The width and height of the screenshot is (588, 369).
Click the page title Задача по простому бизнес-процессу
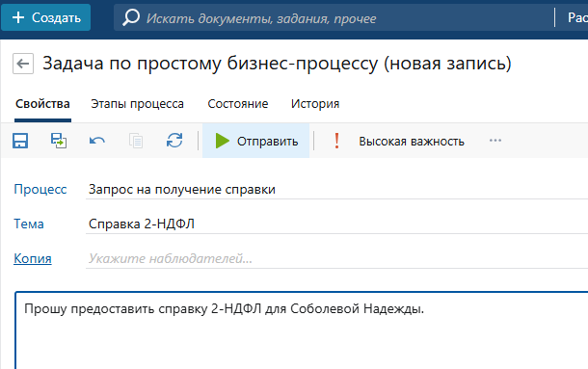click(x=277, y=63)
